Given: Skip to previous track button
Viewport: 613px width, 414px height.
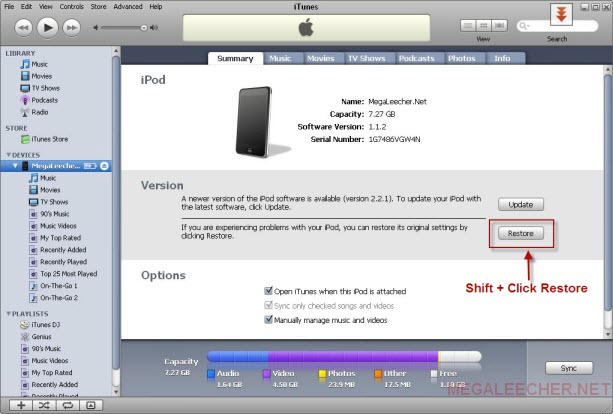Looking at the screenshot, I should tap(23, 28).
